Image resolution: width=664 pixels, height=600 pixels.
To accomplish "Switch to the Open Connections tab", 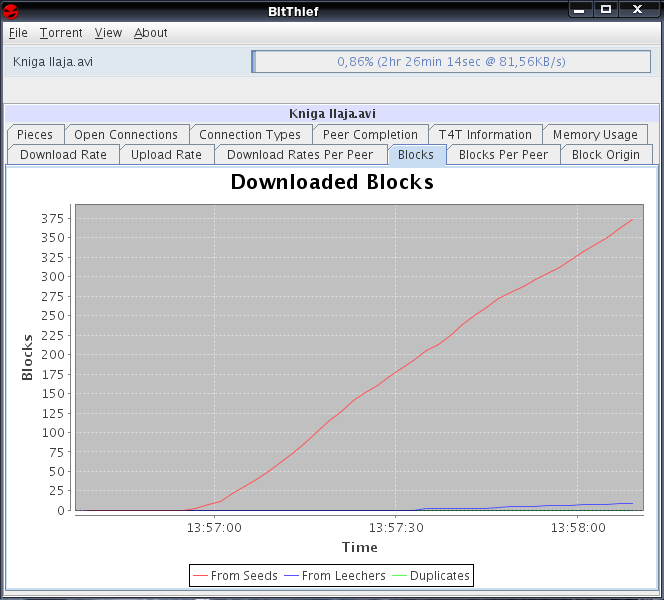I will click(x=126, y=135).
